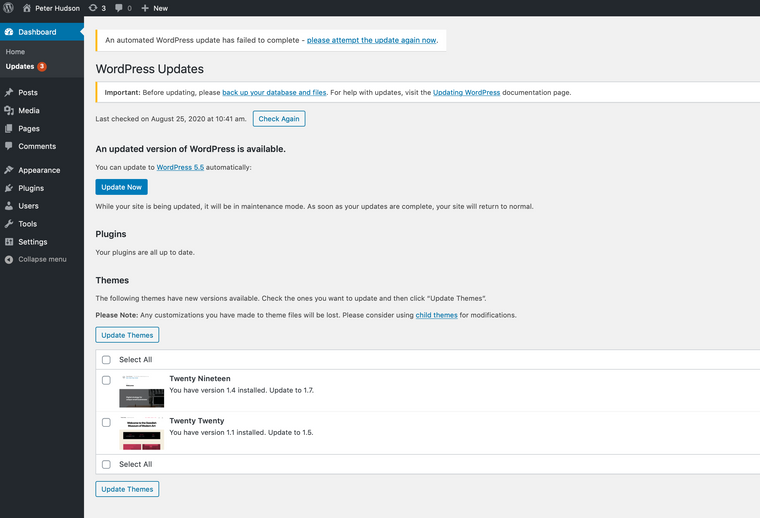Open Media library via sidebar icon
Screen dimensions: 760x518
tap(9, 111)
